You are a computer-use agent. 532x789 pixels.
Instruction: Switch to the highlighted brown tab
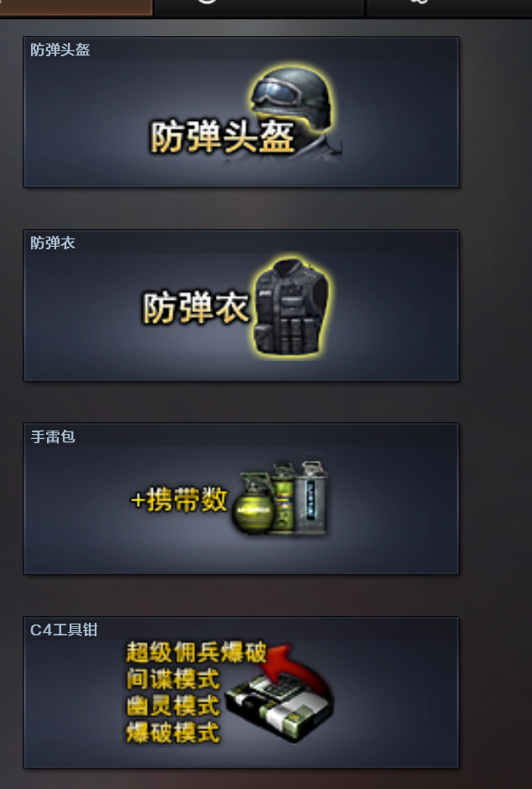76,8
